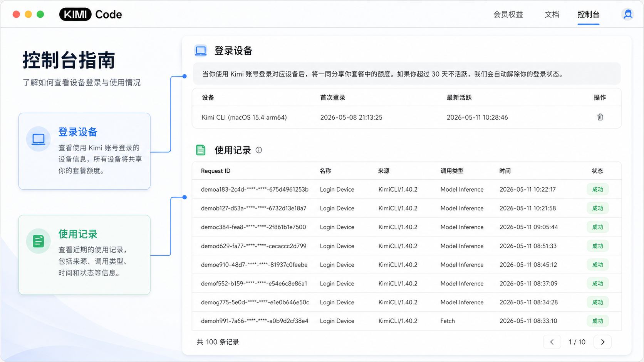
Task: Select the 使用记录 guide card title
Action: [78, 234]
